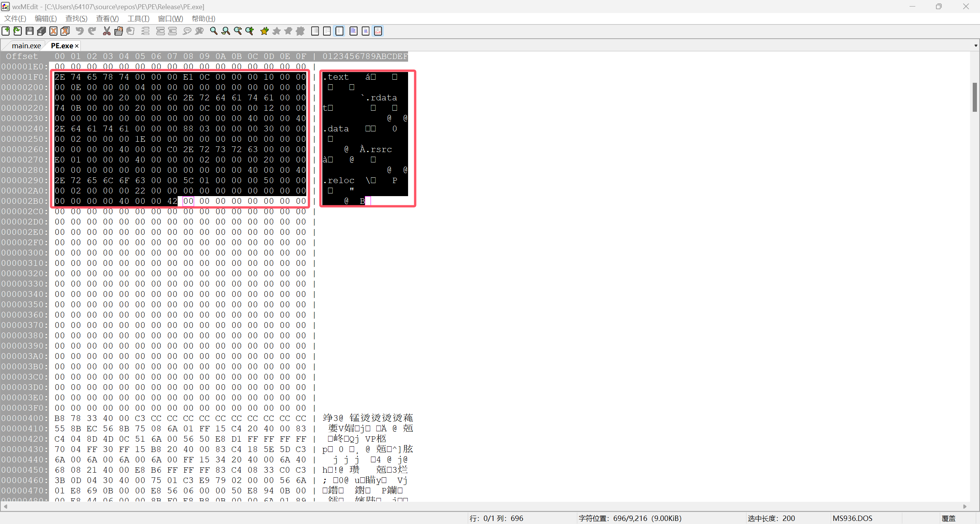Screen dimensions: 980x524
Task: Click the .text string in ASCII pane
Action: pyautogui.click(x=336, y=77)
